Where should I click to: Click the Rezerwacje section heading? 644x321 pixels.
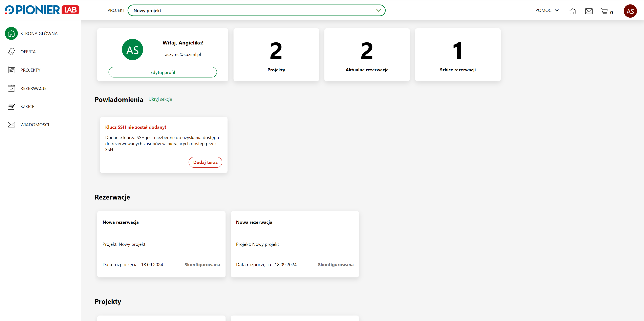pos(112,197)
